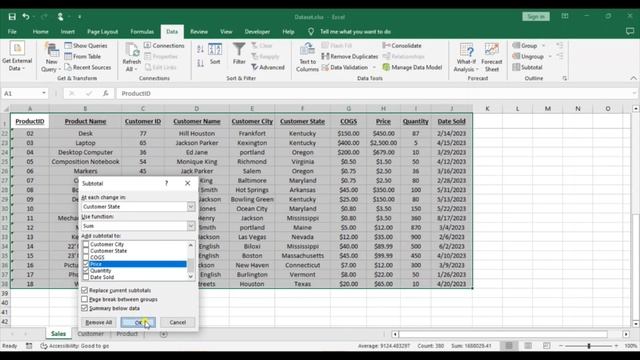640x360 pixels.
Task: Launch Text to Columns wizard
Action: [307, 58]
